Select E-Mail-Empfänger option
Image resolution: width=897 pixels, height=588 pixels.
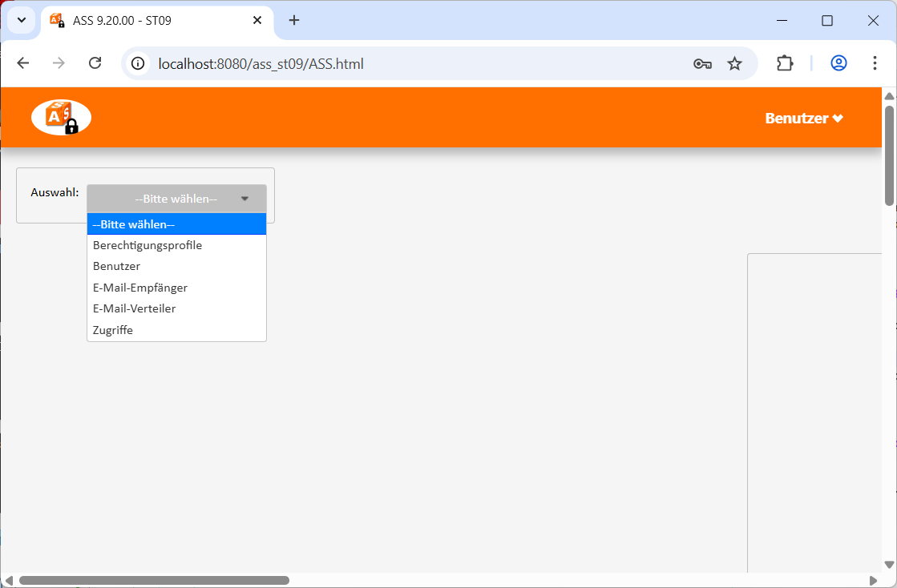(x=176, y=288)
